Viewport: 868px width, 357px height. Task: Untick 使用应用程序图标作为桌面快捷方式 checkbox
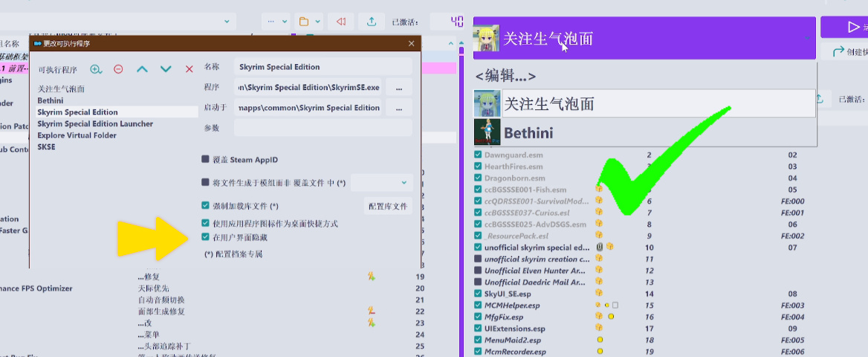(x=205, y=223)
